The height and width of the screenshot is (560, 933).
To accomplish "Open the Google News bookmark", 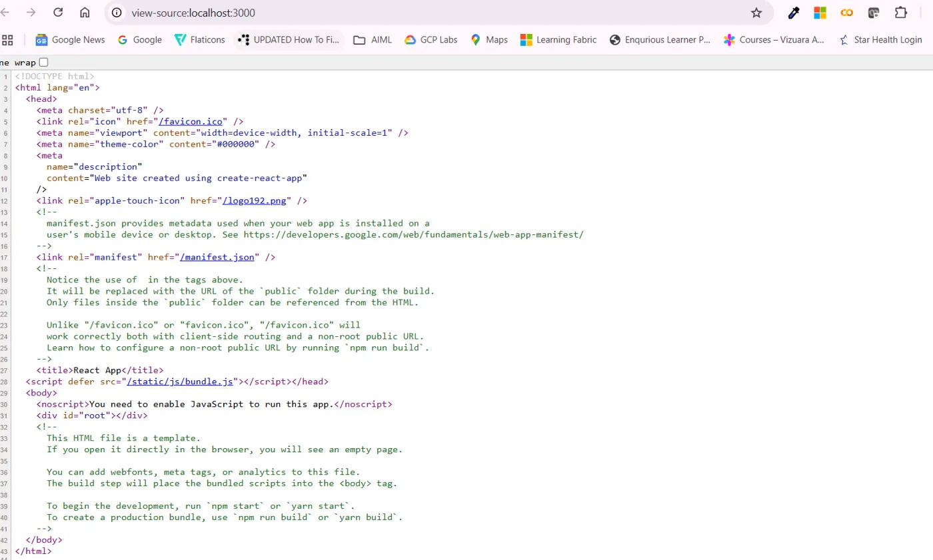I will coord(71,40).
